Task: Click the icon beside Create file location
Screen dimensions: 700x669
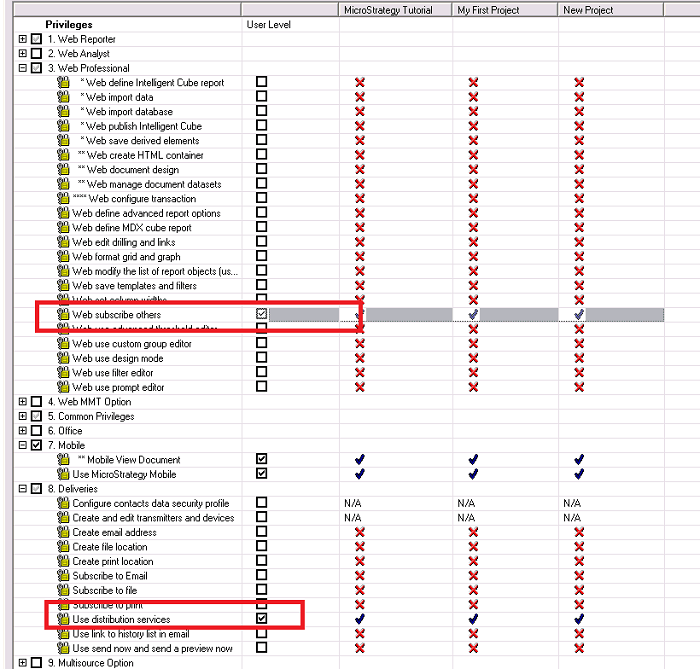Action: click(x=63, y=546)
